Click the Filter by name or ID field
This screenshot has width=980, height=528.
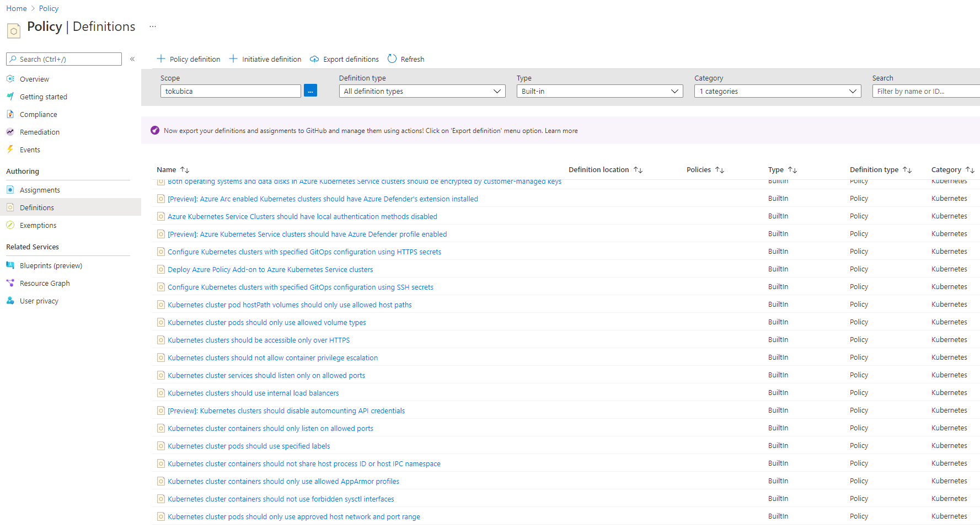[x=925, y=91]
